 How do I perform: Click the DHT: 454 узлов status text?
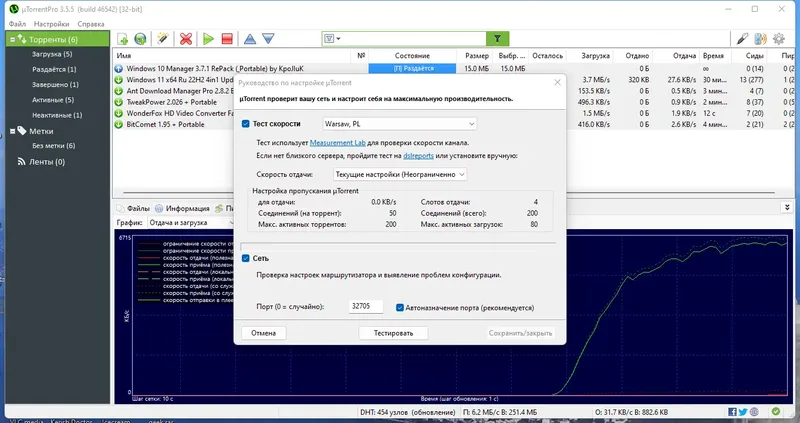pos(408,412)
